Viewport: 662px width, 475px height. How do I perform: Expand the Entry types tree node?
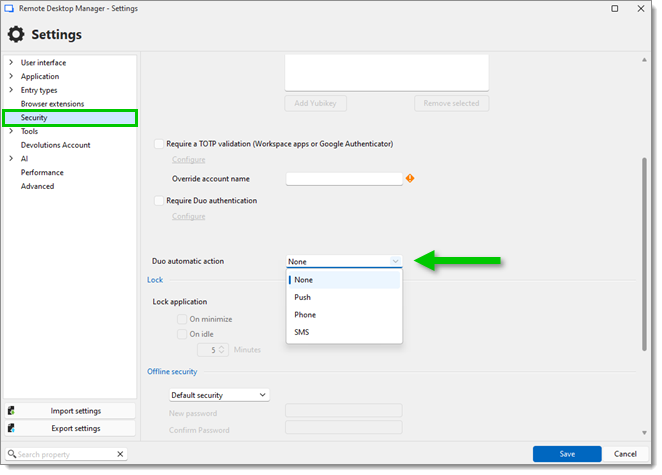pos(11,90)
